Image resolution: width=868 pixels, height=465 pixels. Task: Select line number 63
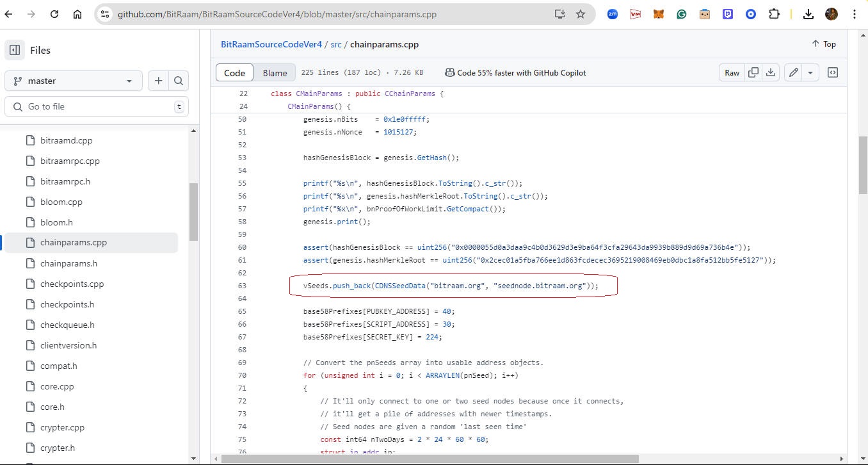click(x=242, y=286)
